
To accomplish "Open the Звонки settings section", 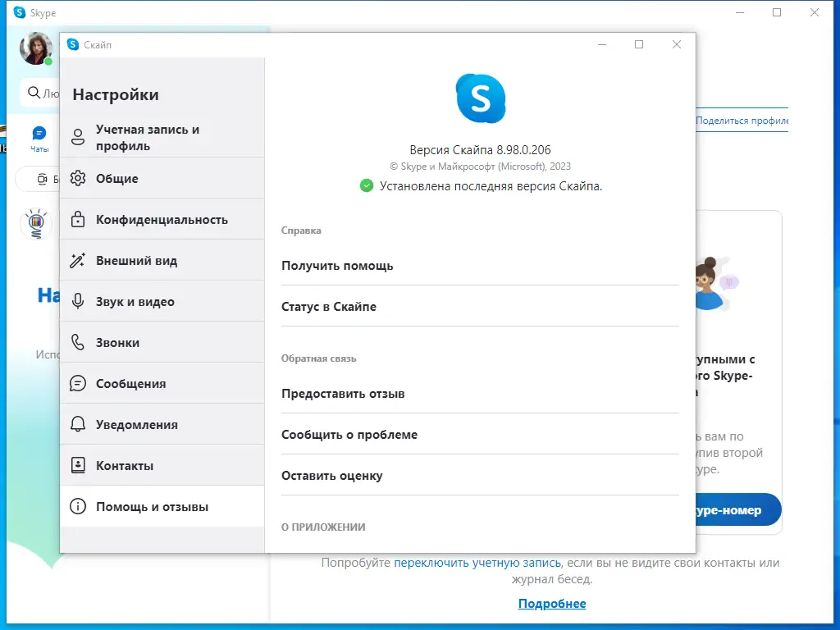I will pos(162,342).
